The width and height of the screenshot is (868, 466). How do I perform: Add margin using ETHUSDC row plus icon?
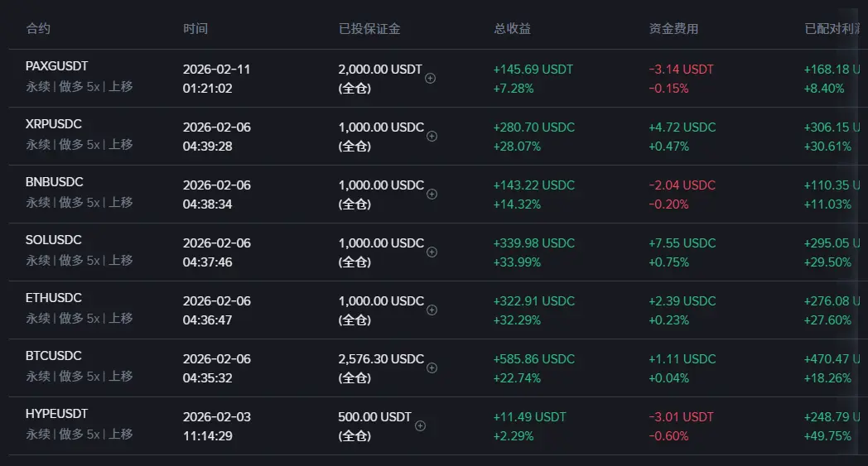click(432, 310)
